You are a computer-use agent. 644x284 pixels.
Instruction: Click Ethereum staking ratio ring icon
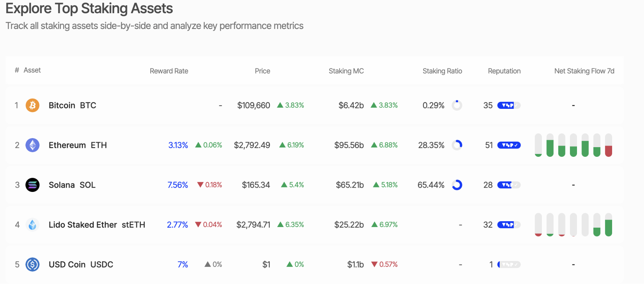click(457, 145)
